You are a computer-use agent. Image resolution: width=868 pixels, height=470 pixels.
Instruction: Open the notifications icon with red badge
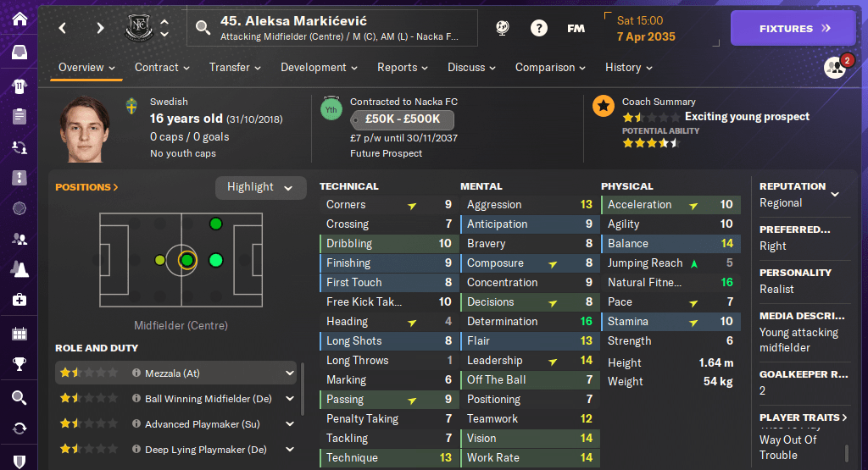point(835,68)
